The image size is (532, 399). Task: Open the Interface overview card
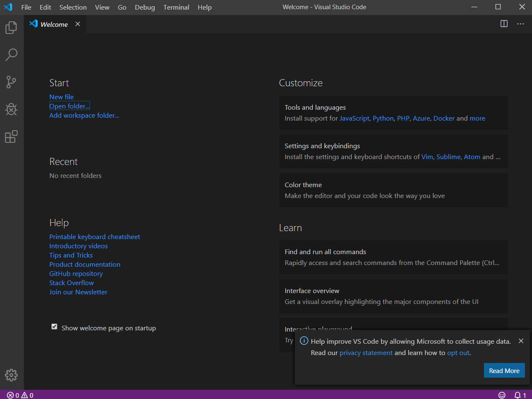point(394,296)
